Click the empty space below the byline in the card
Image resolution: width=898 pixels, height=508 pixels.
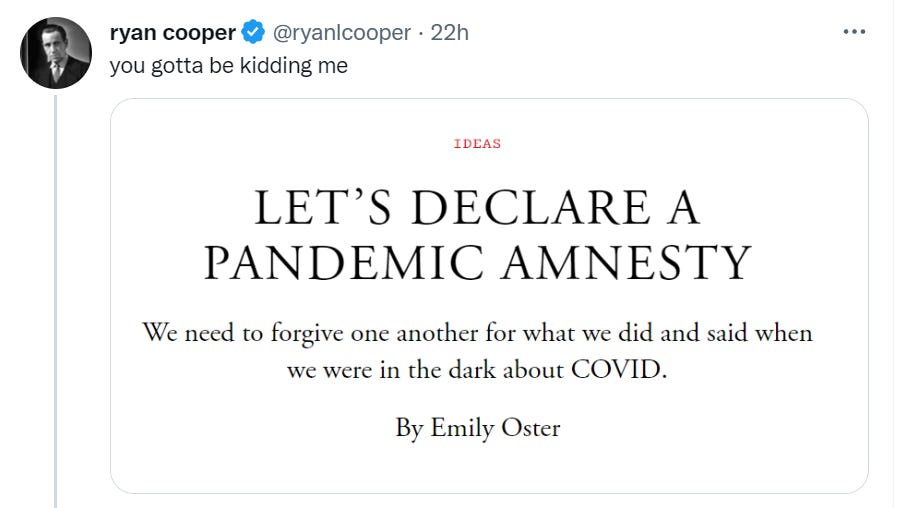[477, 468]
